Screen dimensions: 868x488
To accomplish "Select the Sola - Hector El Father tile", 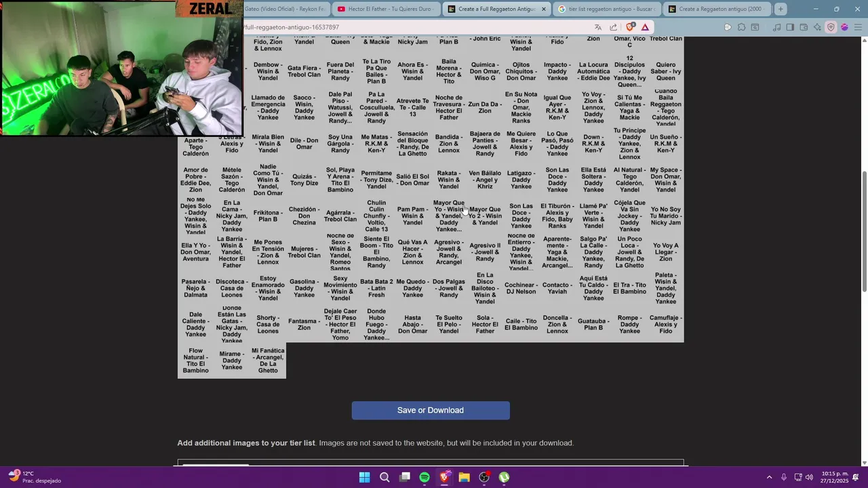I will pos(485,325).
